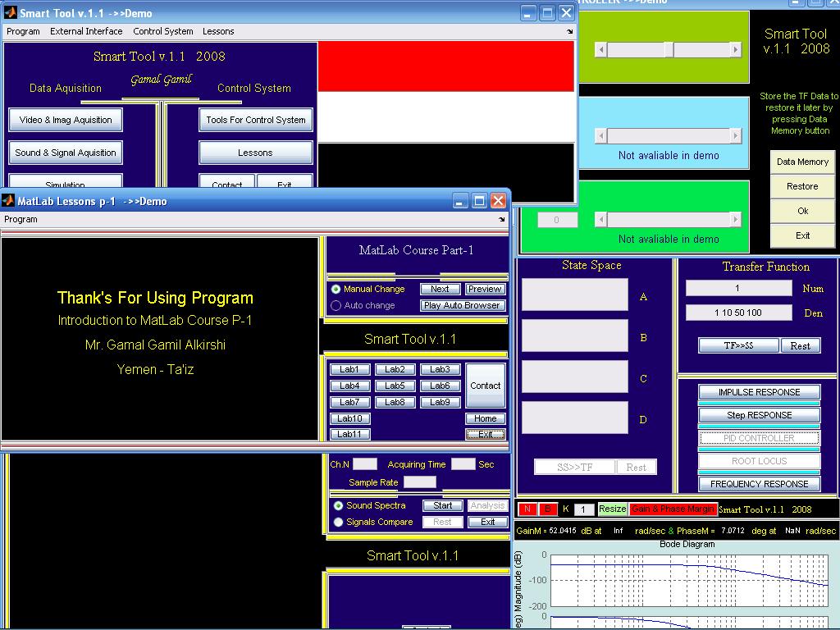Screen dimensions: 840x630
Task: Minimize the MatLab Lessons p-1 window
Action: tap(460, 201)
